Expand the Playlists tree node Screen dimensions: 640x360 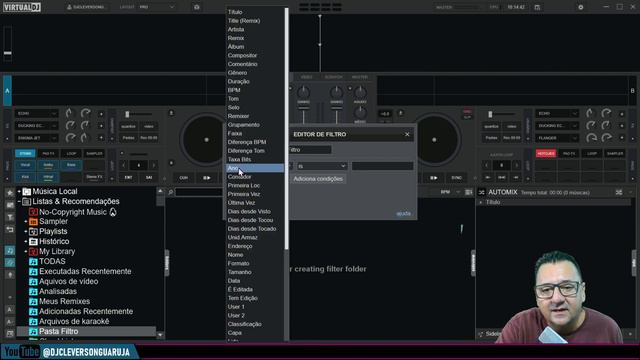click(x=26, y=231)
